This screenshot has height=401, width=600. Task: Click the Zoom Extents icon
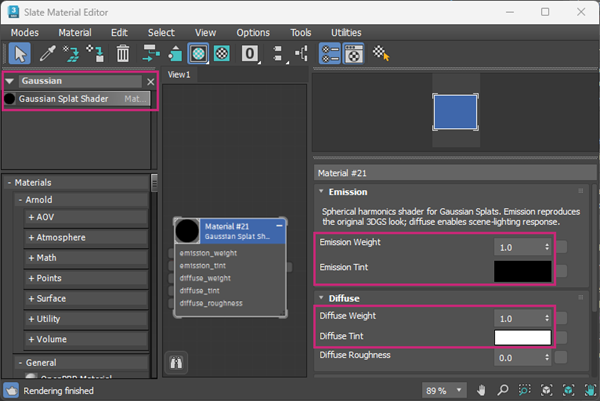[546, 391]
